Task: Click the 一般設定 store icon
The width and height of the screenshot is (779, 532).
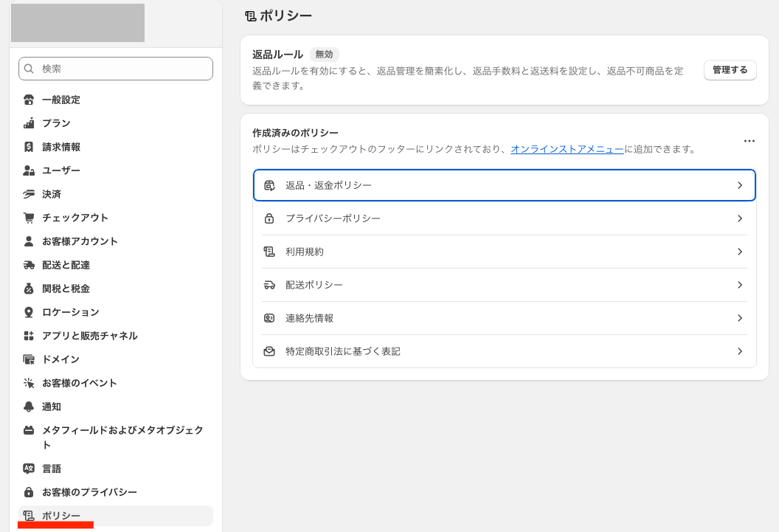Action: [29, 100]
